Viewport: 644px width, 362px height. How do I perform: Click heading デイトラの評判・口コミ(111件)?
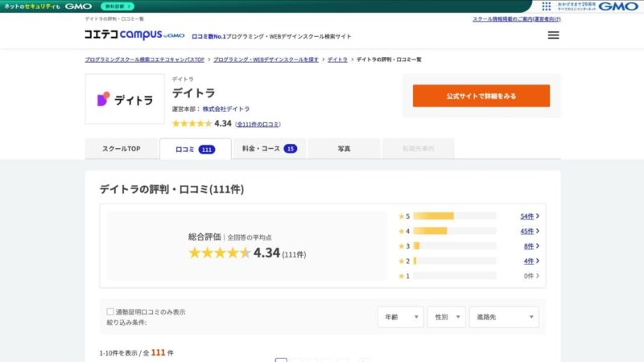[x=171, y=189]
